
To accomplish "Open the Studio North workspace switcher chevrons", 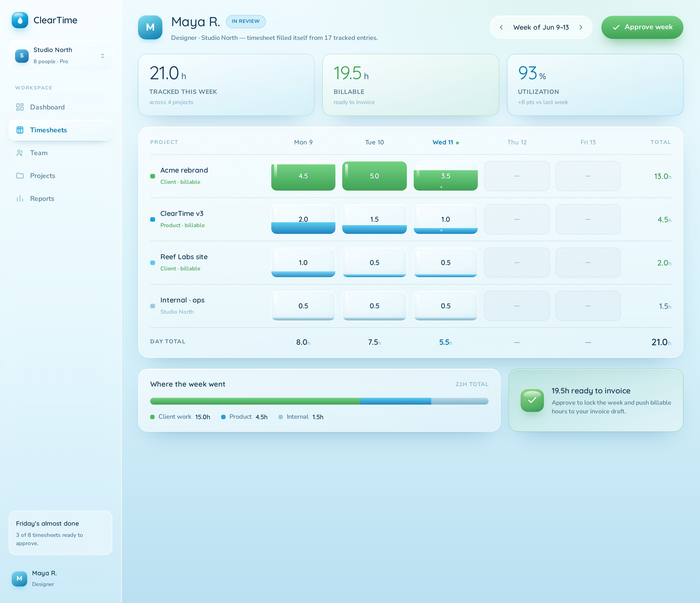I will tap(102, 56).
